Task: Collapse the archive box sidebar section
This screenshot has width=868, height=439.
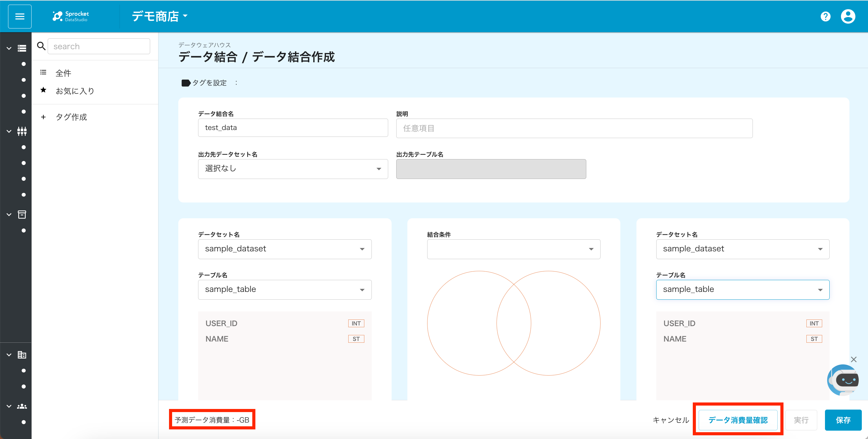Action: 9,215
